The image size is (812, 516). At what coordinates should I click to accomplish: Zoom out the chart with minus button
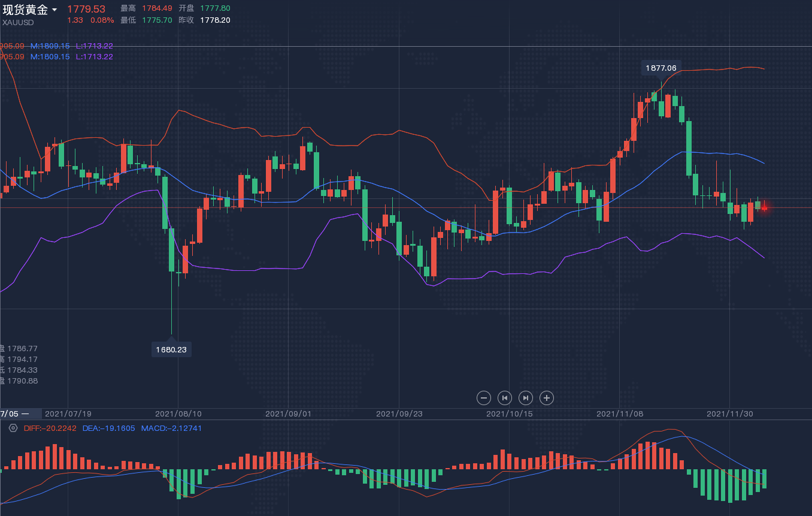484,397
